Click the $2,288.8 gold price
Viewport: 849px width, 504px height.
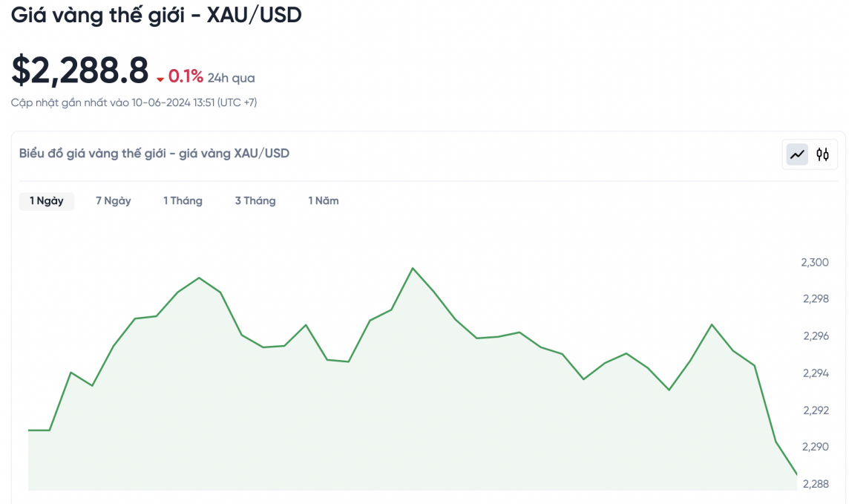(80, 71)
